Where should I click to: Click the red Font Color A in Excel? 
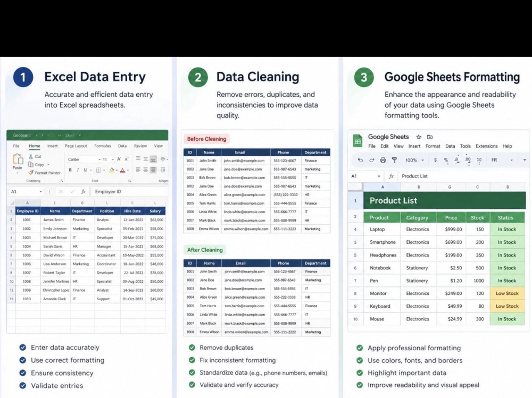[122, 170]
